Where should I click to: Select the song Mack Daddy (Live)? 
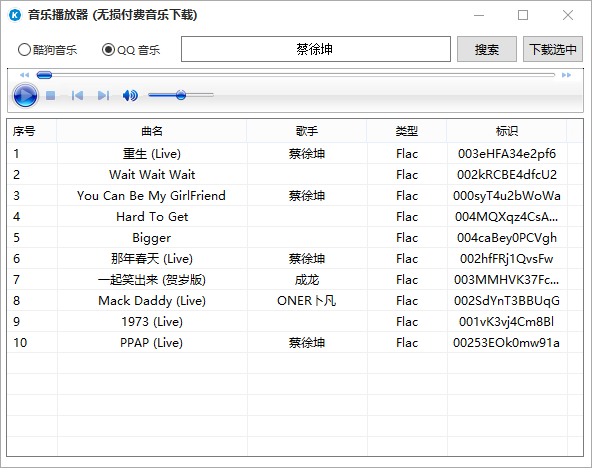[152, 301]
